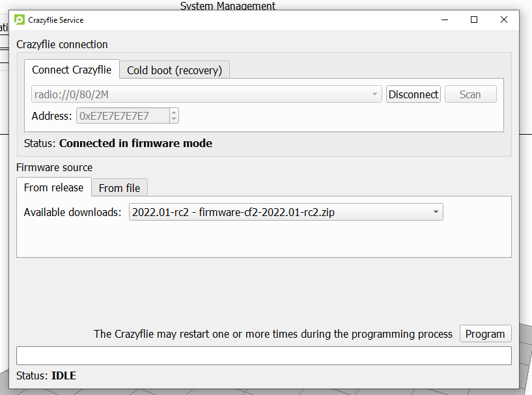The width and height of the screenshot is (532, 395).
Task: Click the Crazyflie Service window title text
Action: (x=56, y=20)
